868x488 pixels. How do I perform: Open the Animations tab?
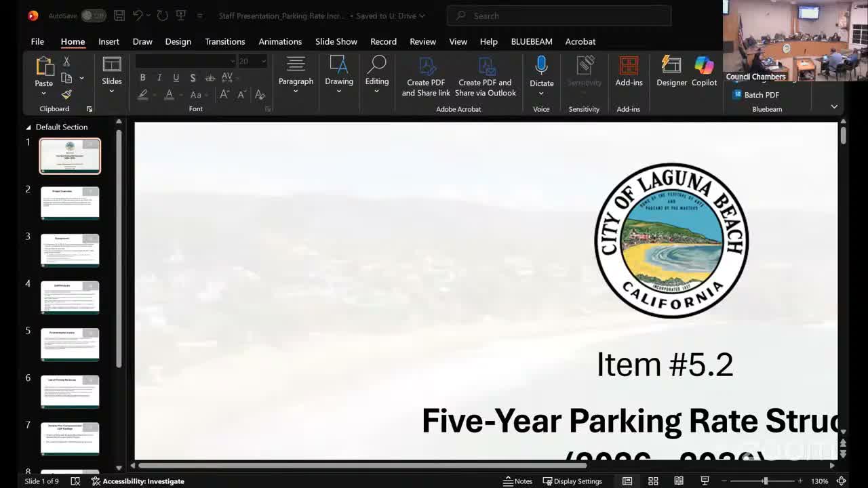pyautogui.click(x=280, y=41)
